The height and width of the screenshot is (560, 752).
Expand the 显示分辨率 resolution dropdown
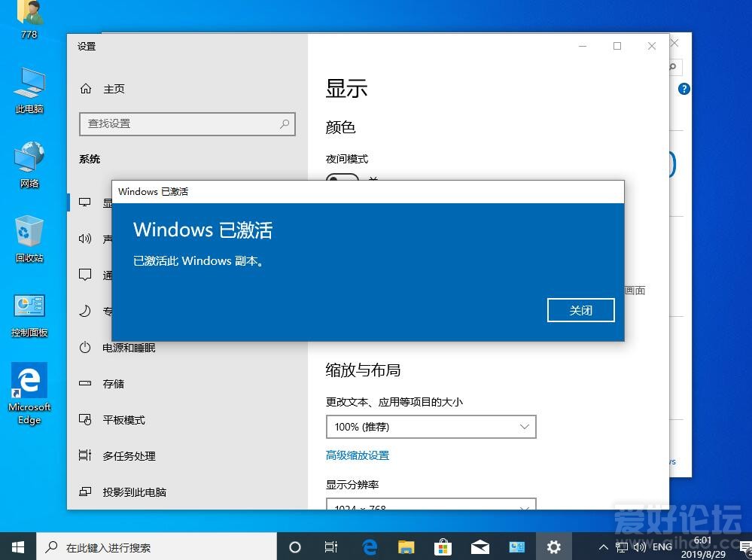pos(431,504)
